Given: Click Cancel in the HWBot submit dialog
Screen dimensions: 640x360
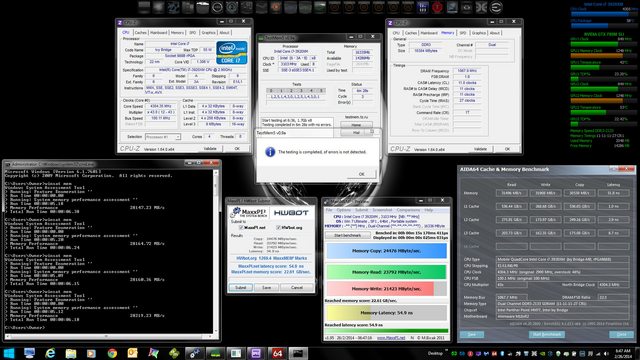Looking at the screenshot, I should 297,288.
